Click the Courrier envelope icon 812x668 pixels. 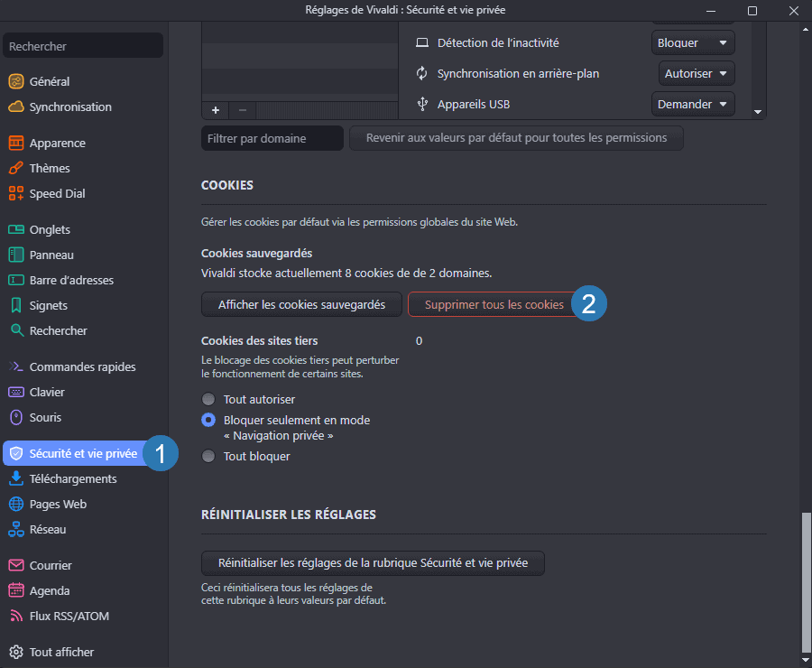[16, 565]
